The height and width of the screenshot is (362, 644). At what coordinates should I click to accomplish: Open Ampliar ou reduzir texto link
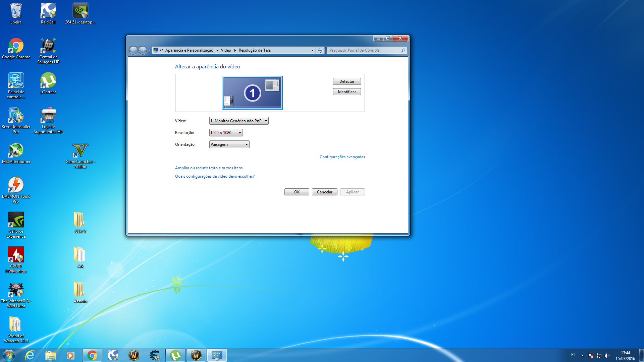point(209,168)
